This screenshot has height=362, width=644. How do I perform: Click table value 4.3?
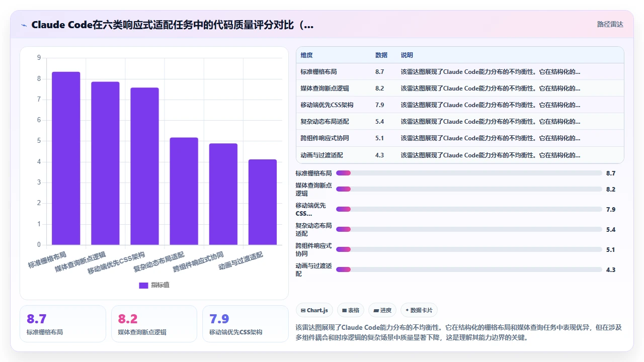[x=379, y=155]
